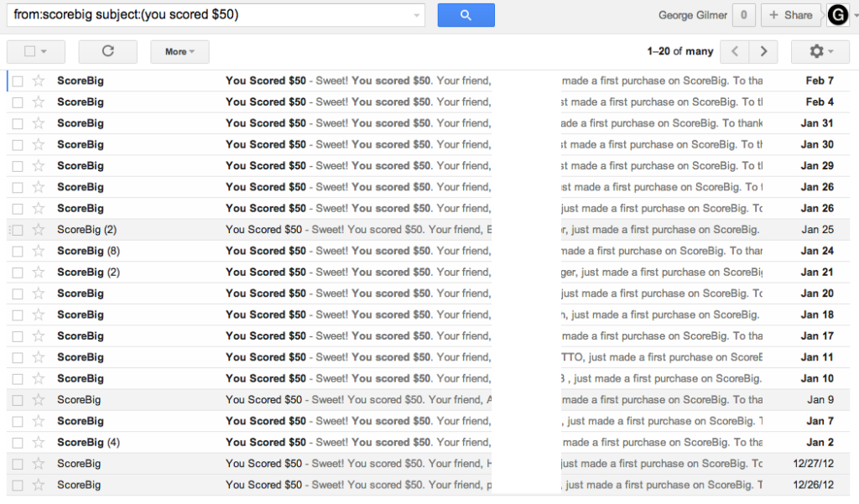The height and width of the screenshot is (504, 859).
Task: Star the Jan 24 ScoreBig (8) email
Action: tap(39, 251)
